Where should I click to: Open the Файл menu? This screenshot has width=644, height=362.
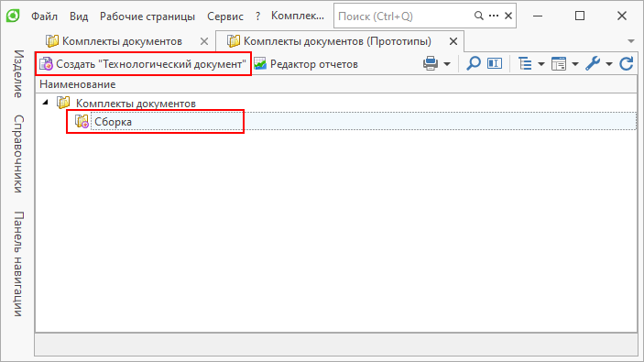tap(44, 16)
